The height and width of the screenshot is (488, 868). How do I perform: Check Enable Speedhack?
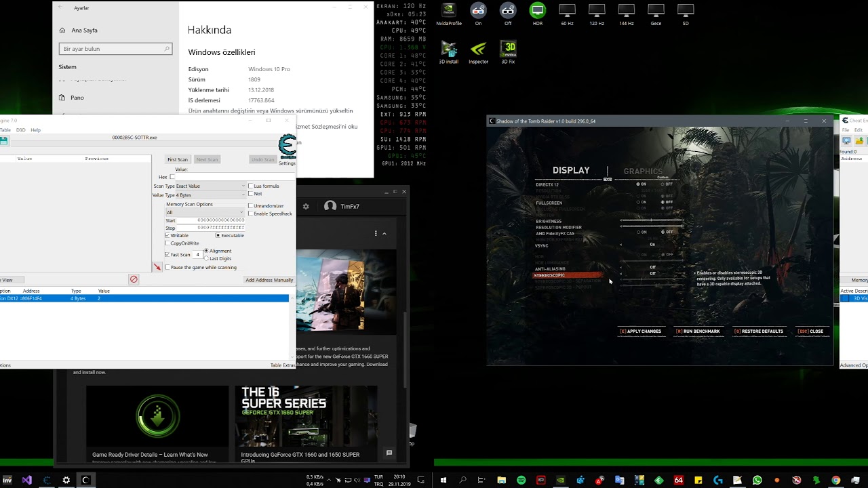(250, 213)
